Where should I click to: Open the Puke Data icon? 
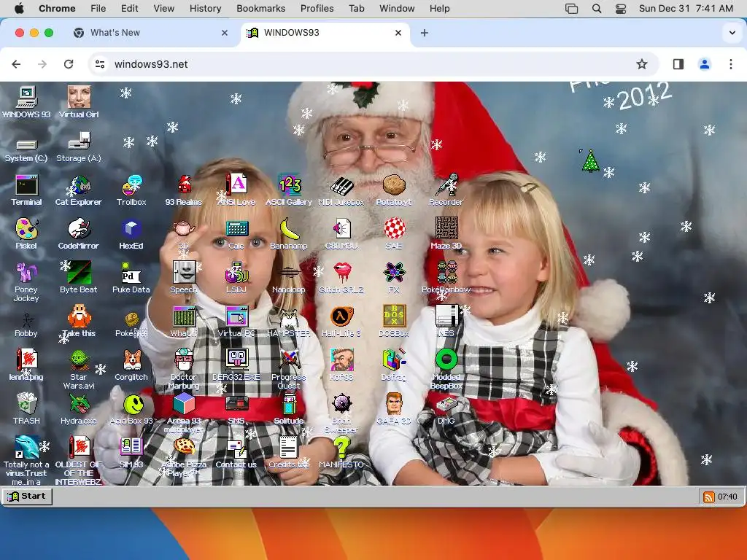pyautogui.click(x=131, y=273)
